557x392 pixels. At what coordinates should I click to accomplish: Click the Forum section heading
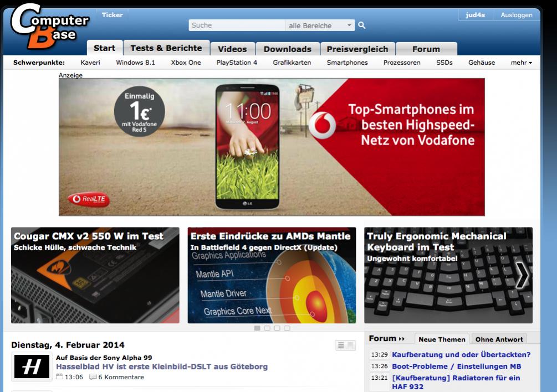(x=382, y=338)
